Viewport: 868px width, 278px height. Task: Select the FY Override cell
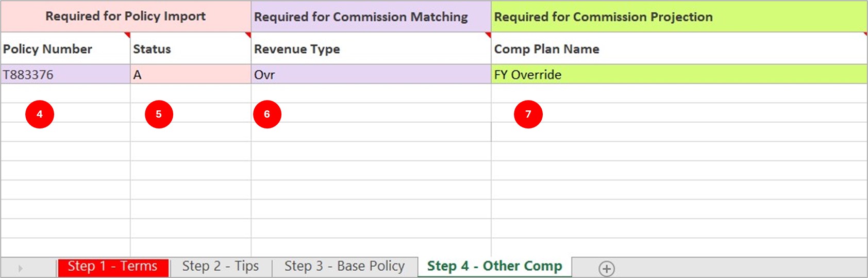point(679,74)
